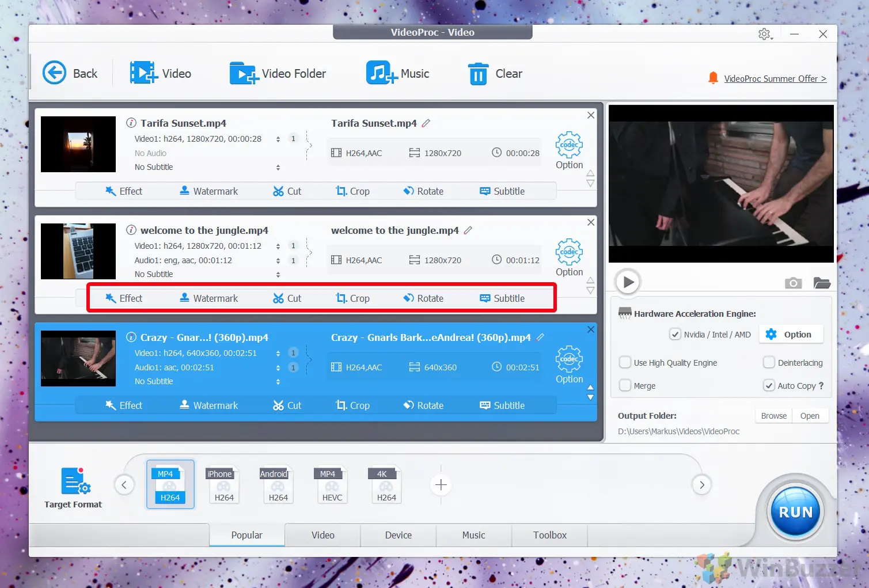The width and height of the screenshot is (869, 588).
Task: Take a snapshot with the camera icon
Action: coord(793,283)
